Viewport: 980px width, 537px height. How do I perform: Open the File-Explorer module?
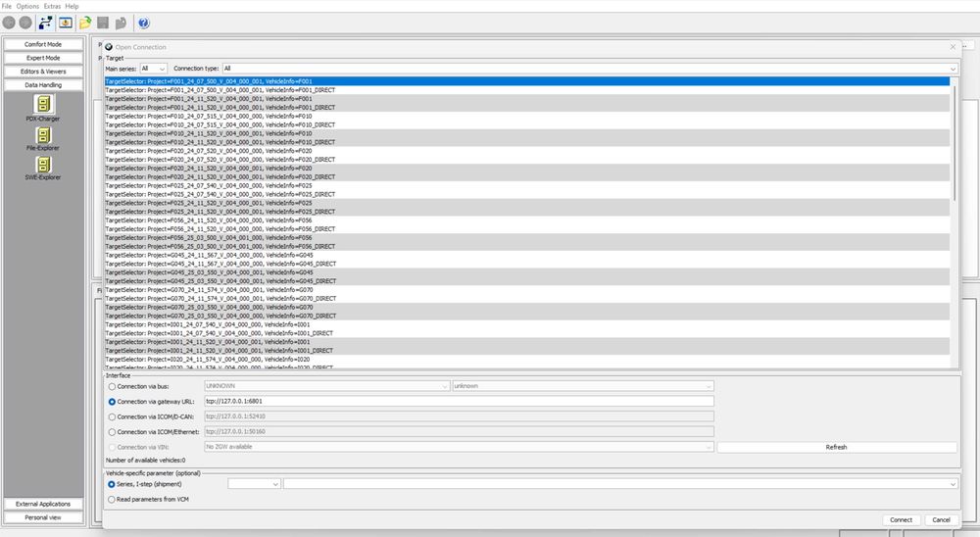43,138
